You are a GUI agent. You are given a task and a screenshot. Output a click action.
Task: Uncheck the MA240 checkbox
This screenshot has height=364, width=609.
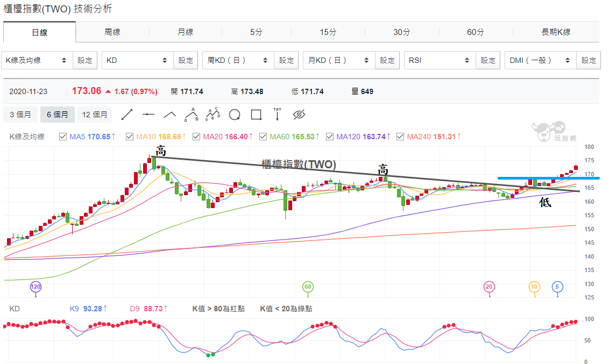click(400, 137)
